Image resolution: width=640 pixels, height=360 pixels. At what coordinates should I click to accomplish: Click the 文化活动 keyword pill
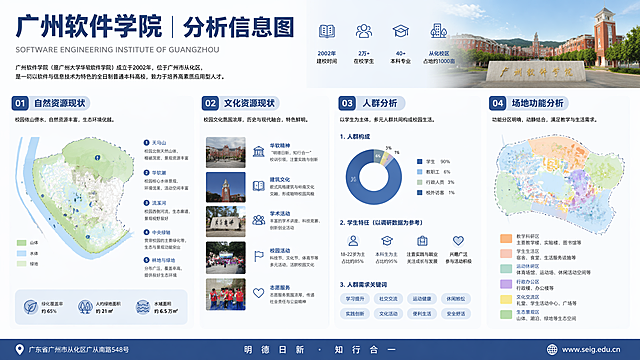(388, 313)
